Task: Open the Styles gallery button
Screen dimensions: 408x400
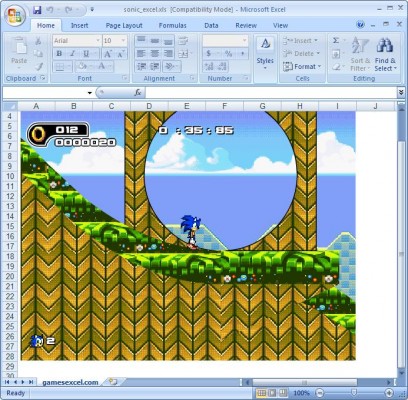Action: click(265, 54)
